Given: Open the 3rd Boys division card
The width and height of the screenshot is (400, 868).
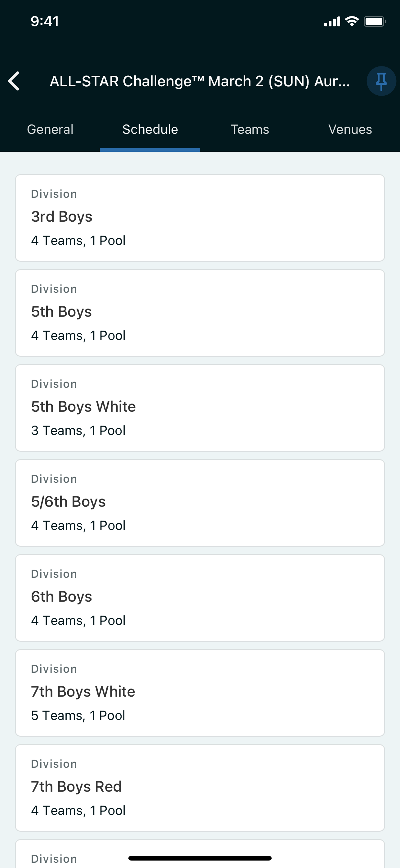Looking at the screenshot, I should point(200,218).
